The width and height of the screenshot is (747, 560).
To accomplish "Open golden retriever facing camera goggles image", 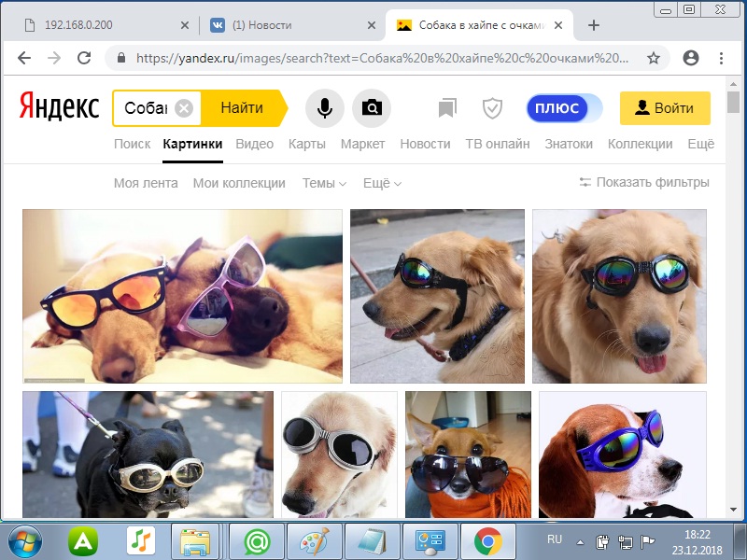I will (x=619, y=296).
